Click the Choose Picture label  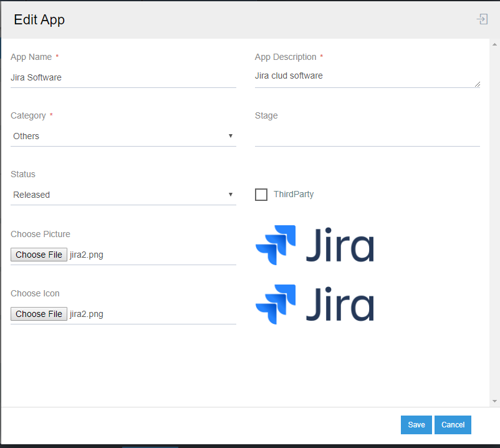41,234
